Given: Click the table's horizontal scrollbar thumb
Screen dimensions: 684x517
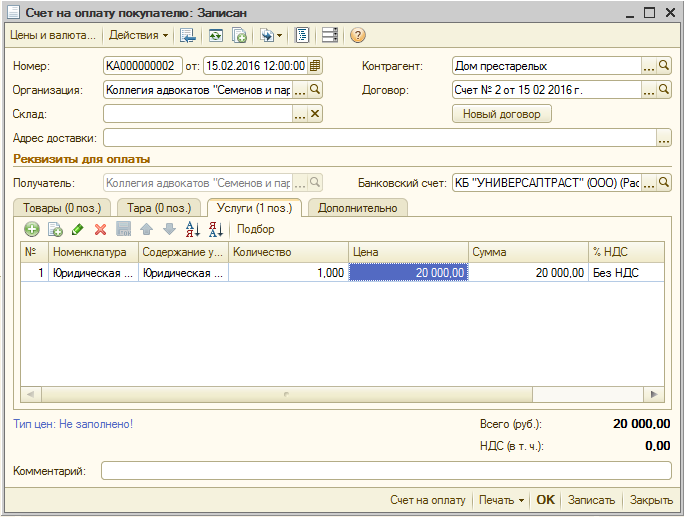Looking at the screenshot, I should pyautogui.click(x=287, y=394).
